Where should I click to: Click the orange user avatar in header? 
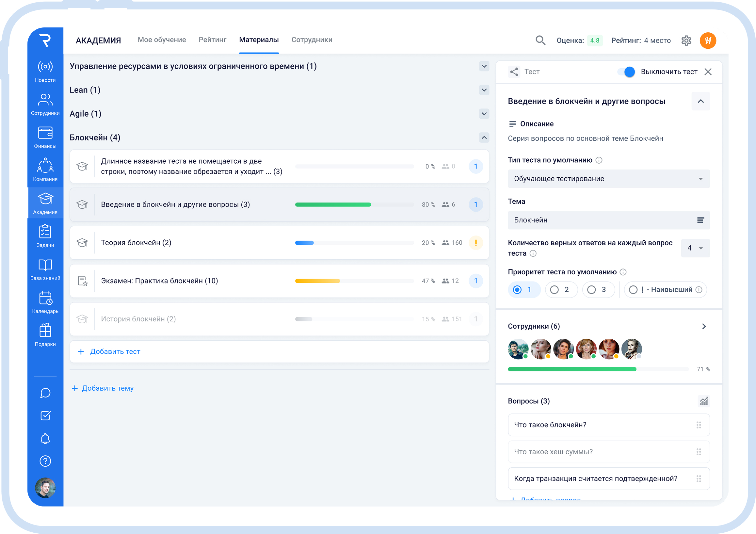click(708, 40)
